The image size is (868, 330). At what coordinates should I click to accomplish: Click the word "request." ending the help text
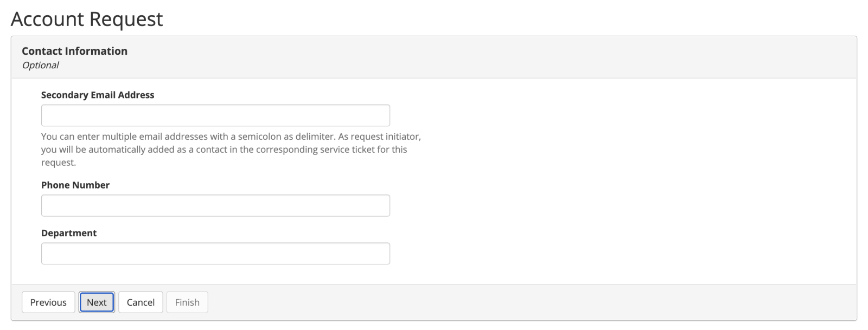click(59, 163)
